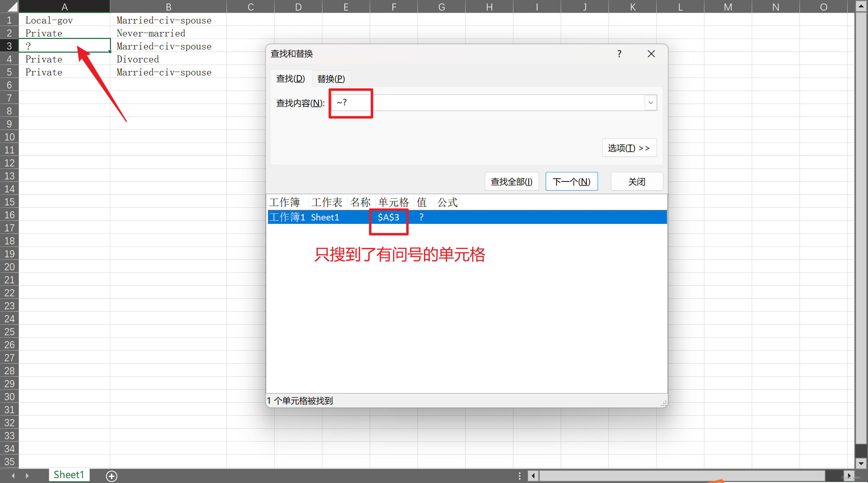Click the previous sheet navigation arrow
The height and width of the screenshot is (483, 868).
pyautogui.click(x=13, y=476)
